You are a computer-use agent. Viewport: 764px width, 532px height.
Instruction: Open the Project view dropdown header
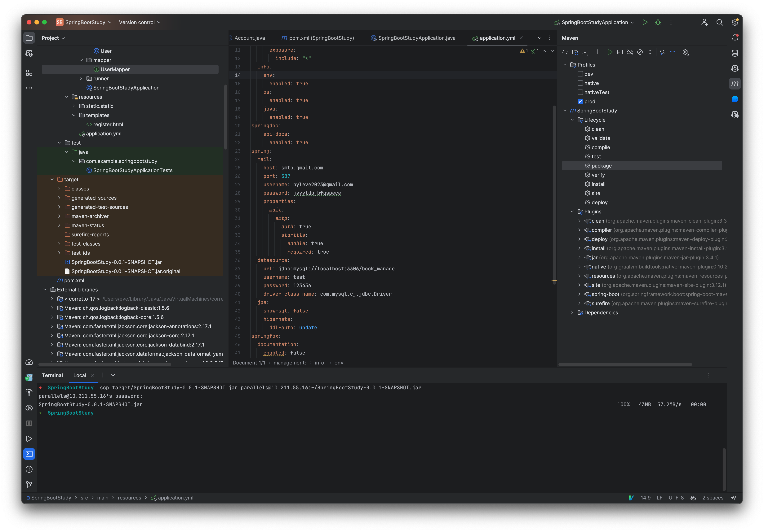coord(53,38)
